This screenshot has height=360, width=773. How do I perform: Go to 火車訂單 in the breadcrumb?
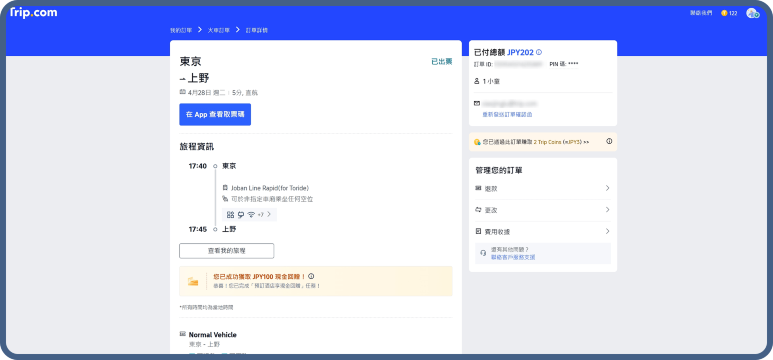tap(218, 30)
